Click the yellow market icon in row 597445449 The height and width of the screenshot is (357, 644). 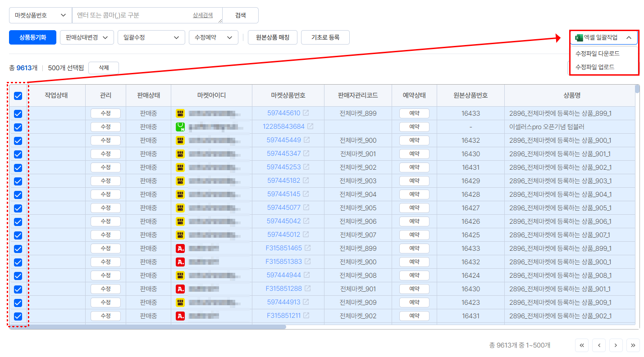pyautogui.click(x=180, y=140)
